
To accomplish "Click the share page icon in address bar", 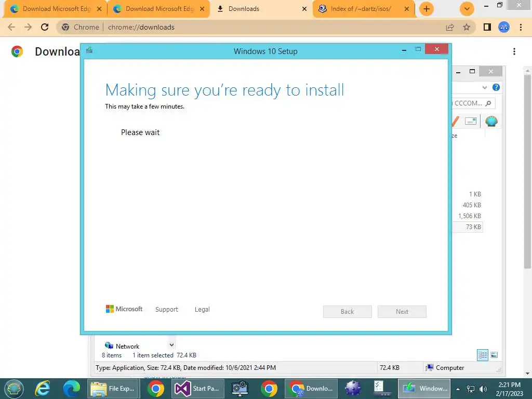I will click(x=450, y=27).
